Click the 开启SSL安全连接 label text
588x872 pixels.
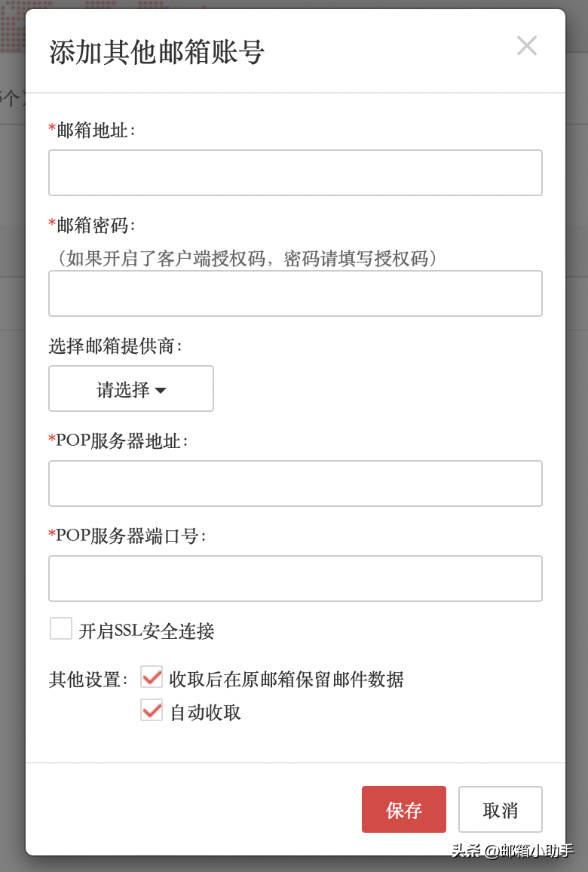coord(147,631)
